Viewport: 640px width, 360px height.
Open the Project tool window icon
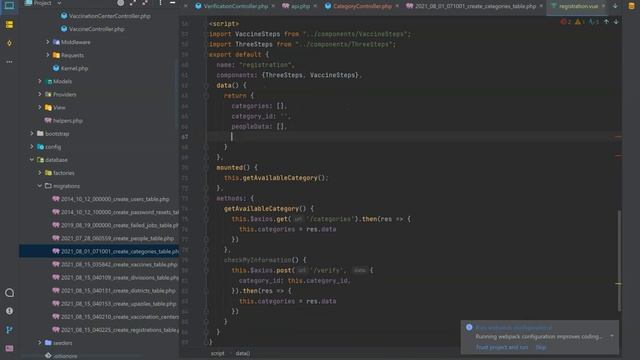(9, 5)
